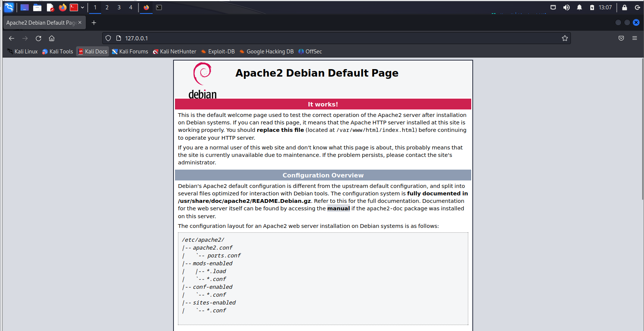Reload the current page
644x331 pixels.
pos(38,38)
